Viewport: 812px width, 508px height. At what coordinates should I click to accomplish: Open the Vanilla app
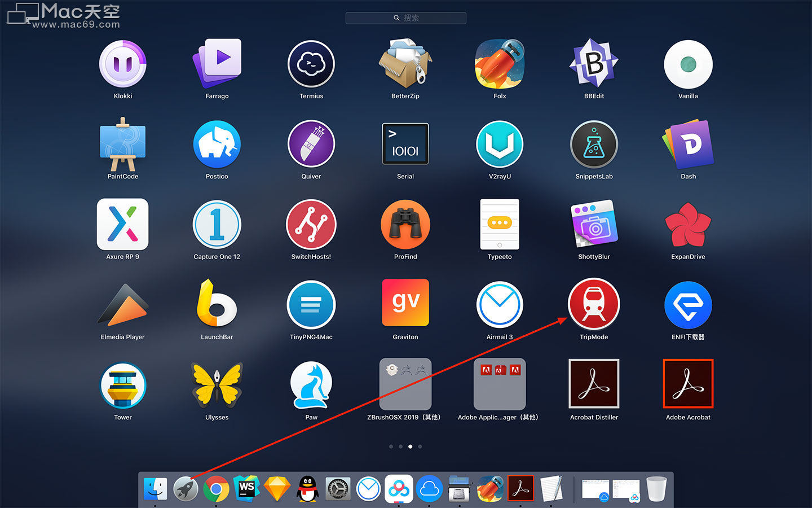(688, 64)
